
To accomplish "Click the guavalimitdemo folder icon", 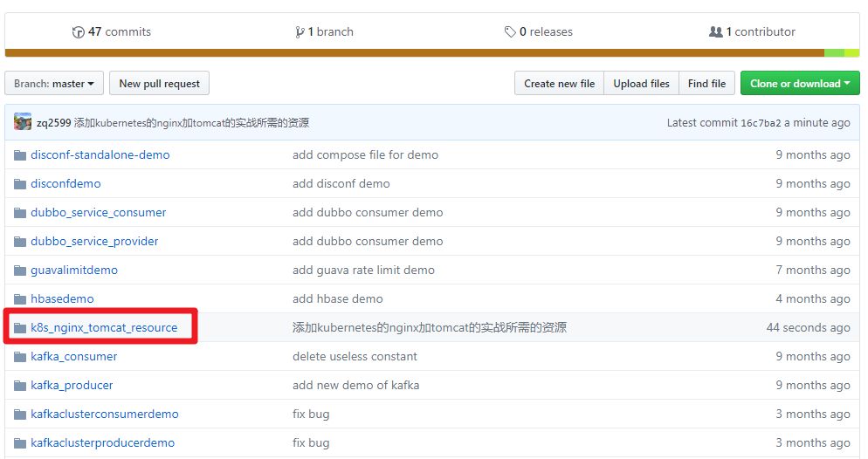I will 20,271.
